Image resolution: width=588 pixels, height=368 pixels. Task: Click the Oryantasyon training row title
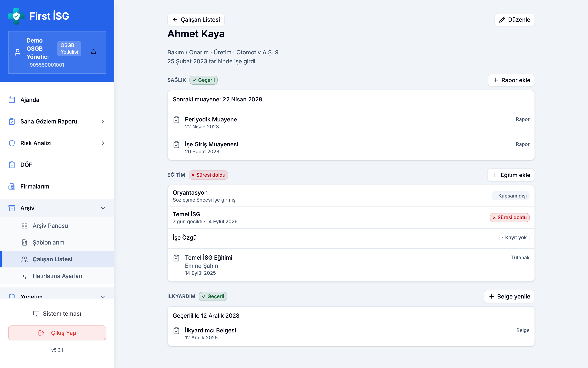190,193
